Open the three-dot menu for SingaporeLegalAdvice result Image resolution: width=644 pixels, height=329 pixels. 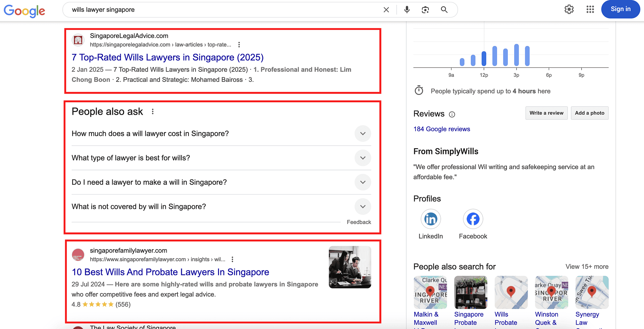[x=239, y=45]
